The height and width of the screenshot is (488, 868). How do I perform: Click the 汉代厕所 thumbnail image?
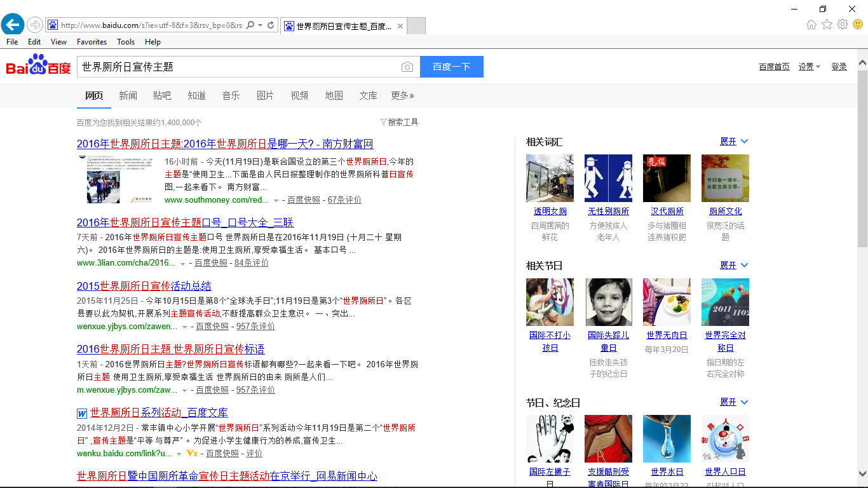[x=667, y=178]
